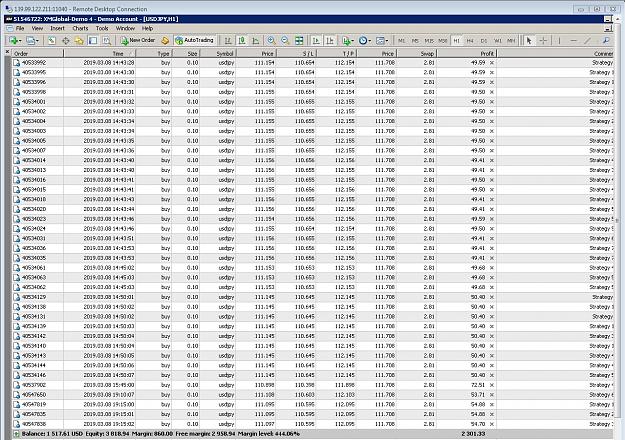Select the cursor arrow tool
Viewport: 625px width, 440px height.
[529, 40]
